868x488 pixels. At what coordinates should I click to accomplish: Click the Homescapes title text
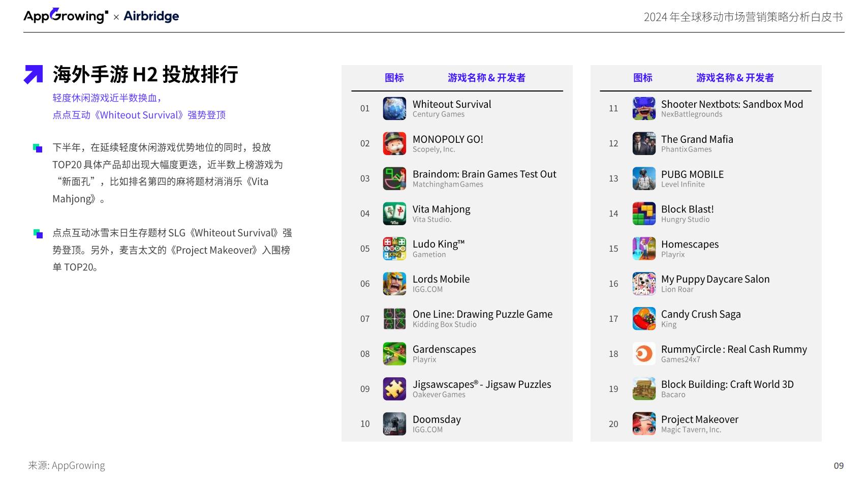(690, 245)
